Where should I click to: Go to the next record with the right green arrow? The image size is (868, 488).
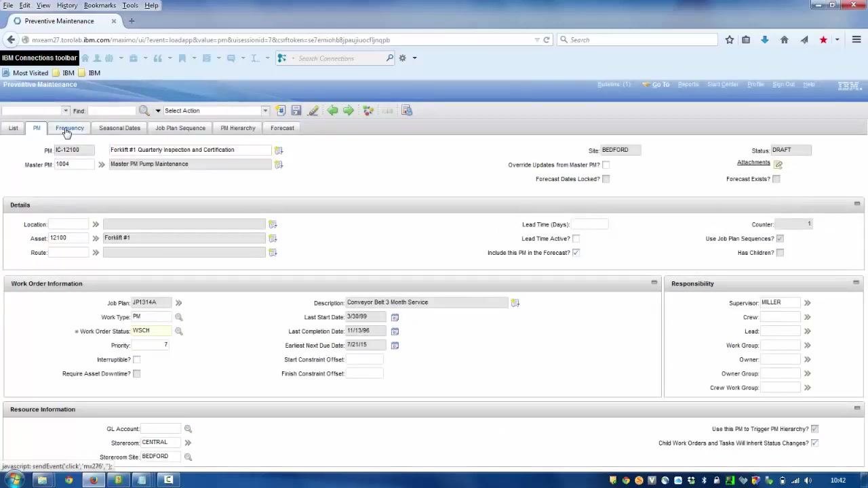tap(349, 110)
